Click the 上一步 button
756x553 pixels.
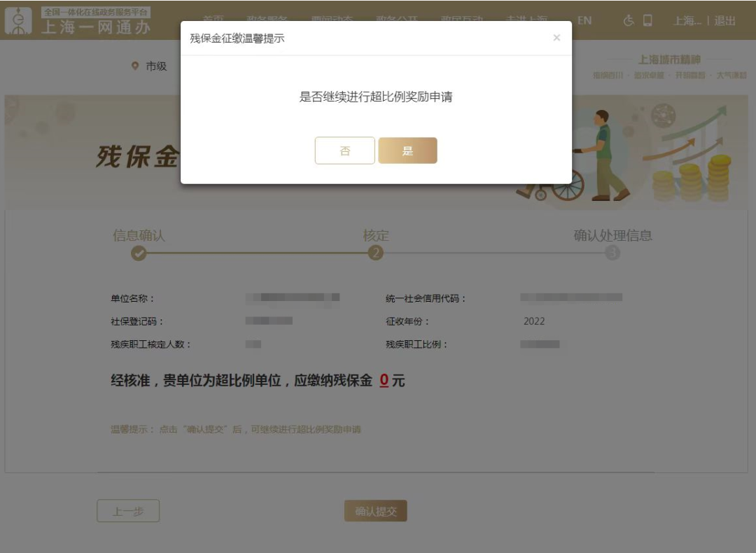pyautogui.click(x=128, y=511)
